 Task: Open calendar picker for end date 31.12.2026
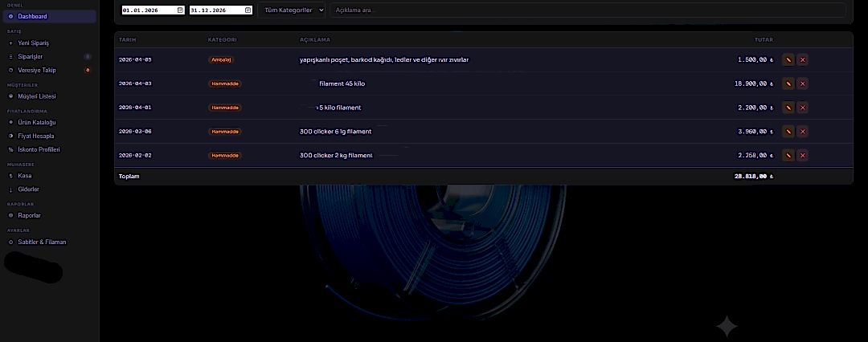coord(248,10)
